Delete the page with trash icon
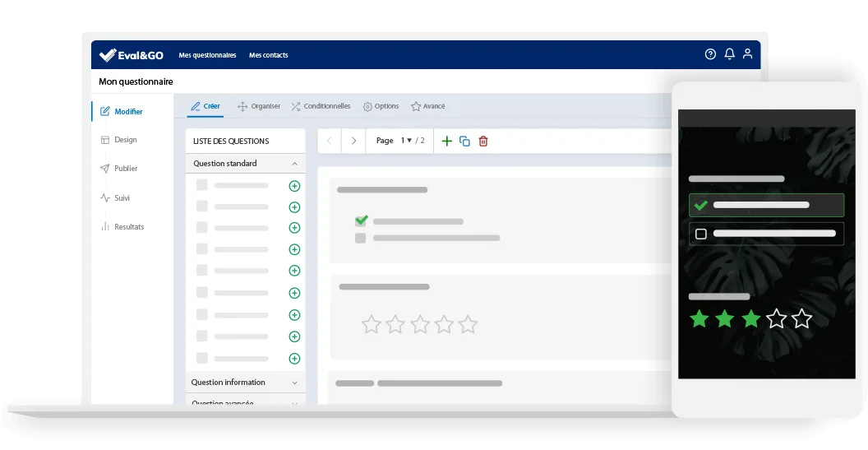The image size is (868, 450). click(483, 141)
